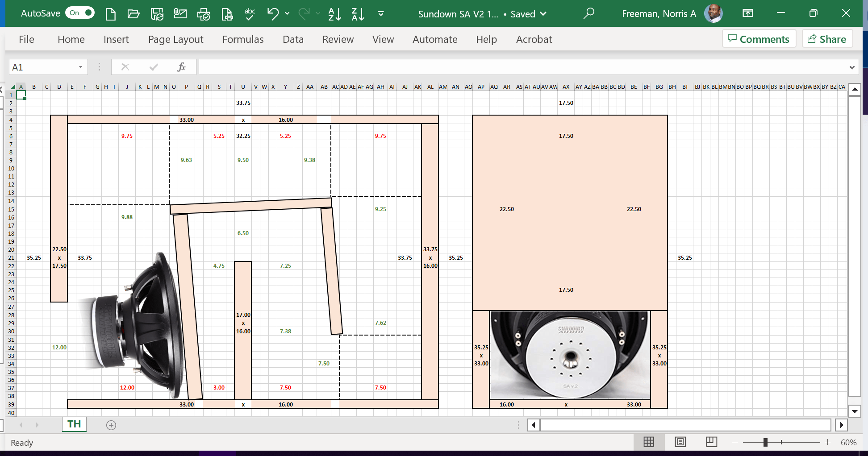Create a new workbook icon
The width and height of the screenshot is (868, 456).
(110, 14)
